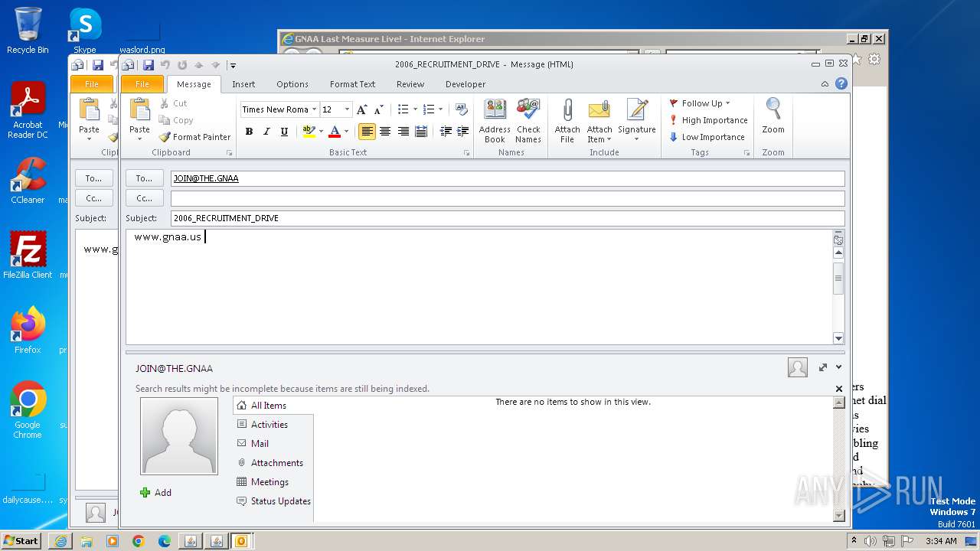Viewport: 980px width, 551px height.
Task: Open the orange File tab
Action: [142, 84]
